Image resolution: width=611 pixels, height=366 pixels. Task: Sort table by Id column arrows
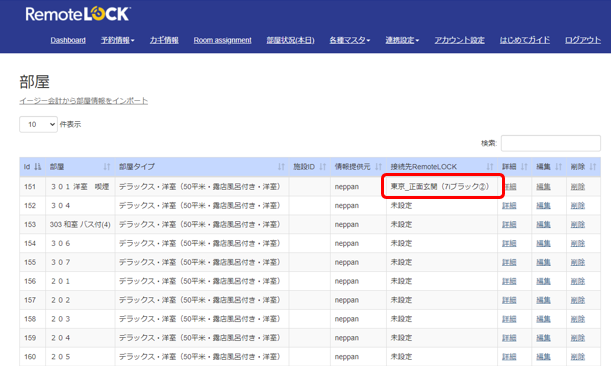[37, 167]
